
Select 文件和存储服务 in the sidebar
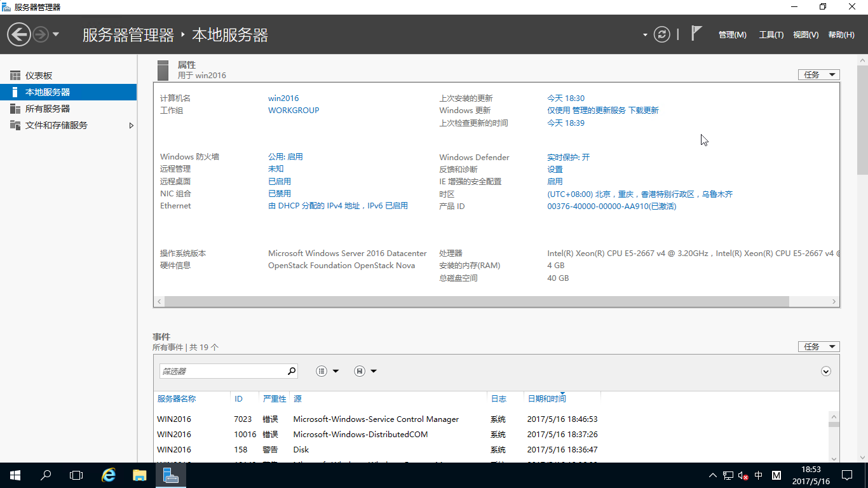(68, 125)
